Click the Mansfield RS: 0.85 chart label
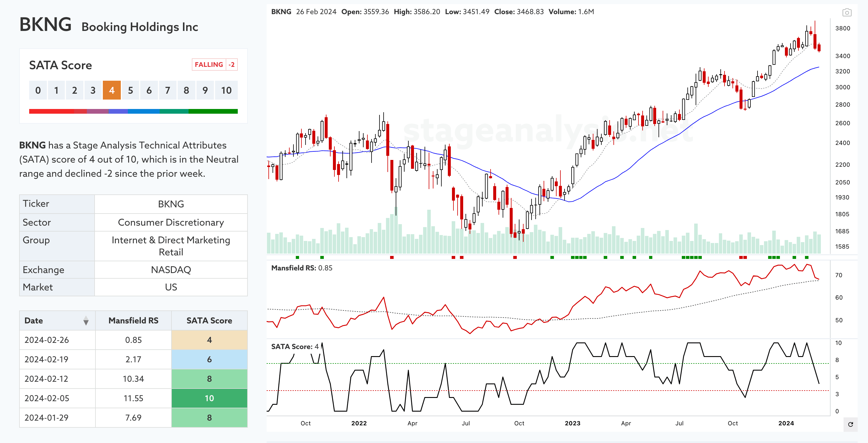The height and width of the screenshot is (443, 868). (x=302, y=268)
